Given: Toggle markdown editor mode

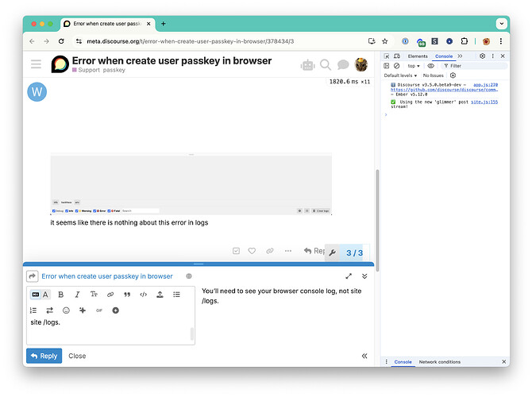Looking at the screenshot, I should (35, 295).
